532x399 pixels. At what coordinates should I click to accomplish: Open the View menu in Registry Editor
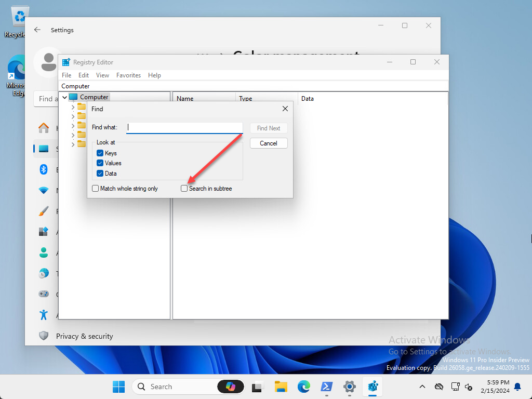102,75
